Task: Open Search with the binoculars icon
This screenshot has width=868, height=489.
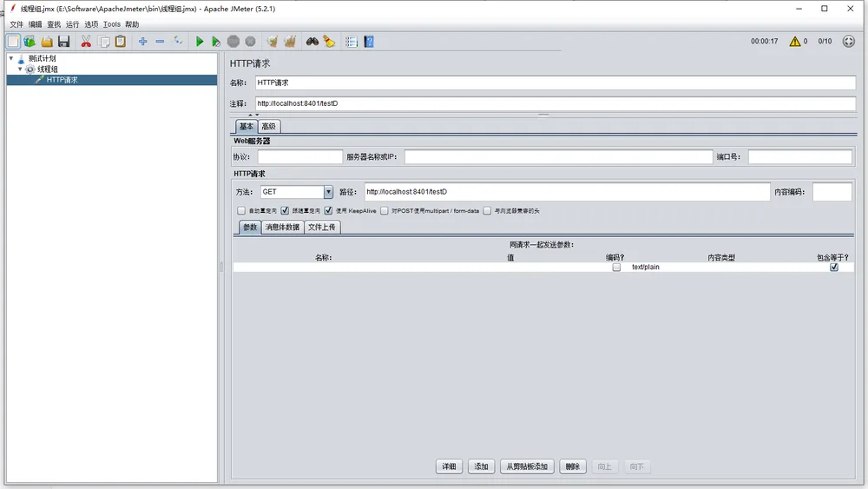Action: pos(312,42)
